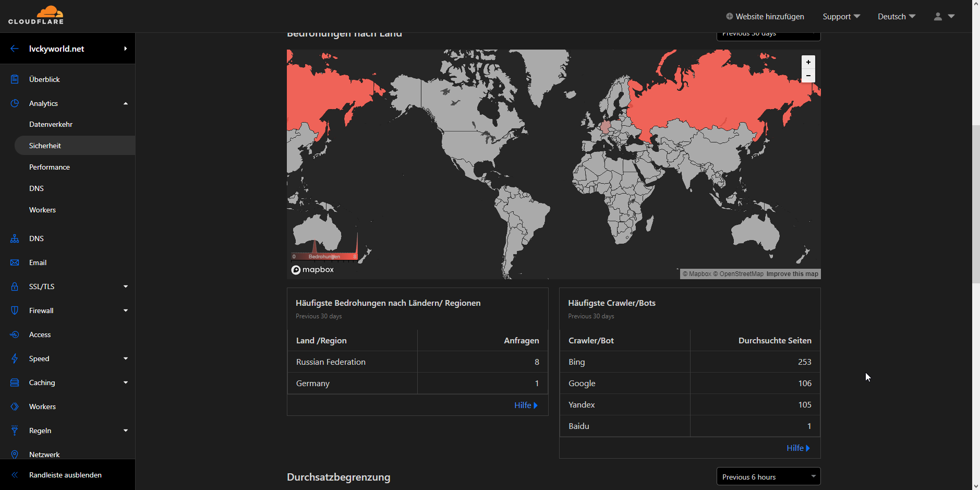
Task: Click Website hinzufügen
Action: [x=765, y=17]
